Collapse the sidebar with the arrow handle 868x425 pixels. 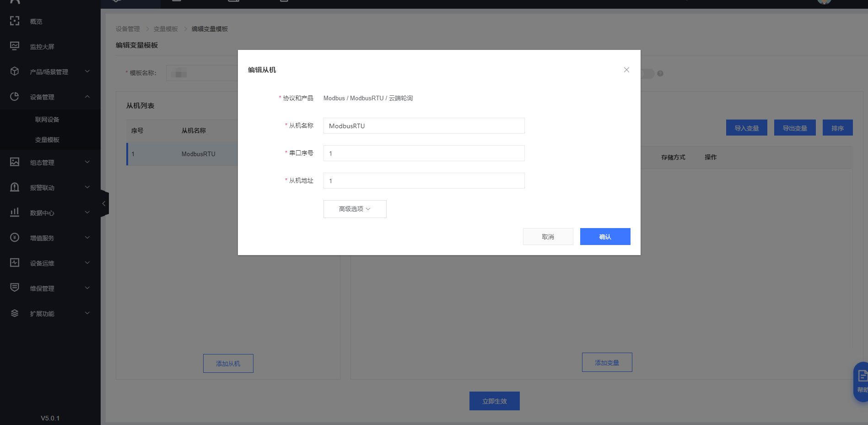(x=104, y=203)
